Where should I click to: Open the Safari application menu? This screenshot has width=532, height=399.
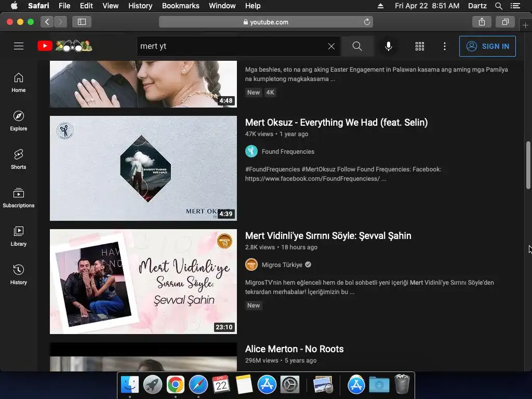pos(38,6)
